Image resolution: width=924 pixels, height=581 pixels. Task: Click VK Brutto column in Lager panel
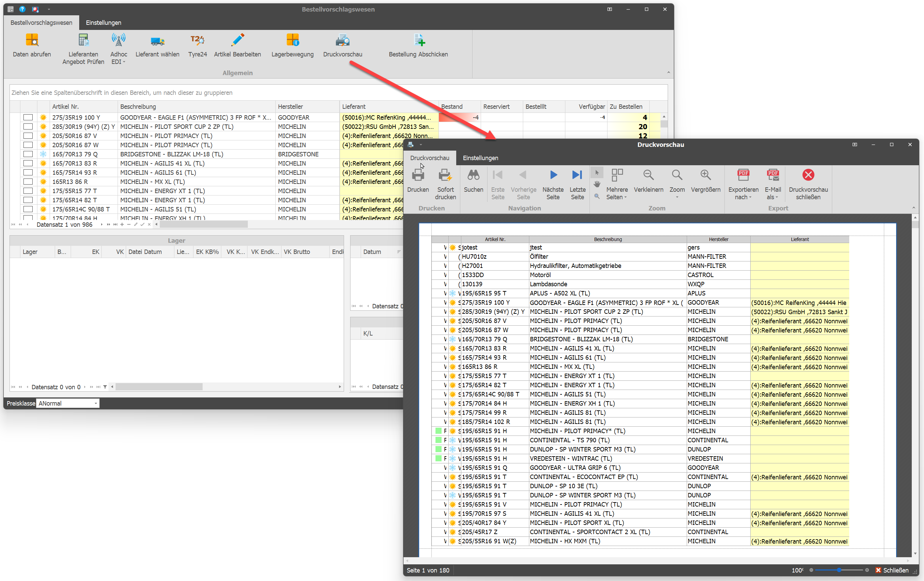pyautogui.click(x=305, y=252)
